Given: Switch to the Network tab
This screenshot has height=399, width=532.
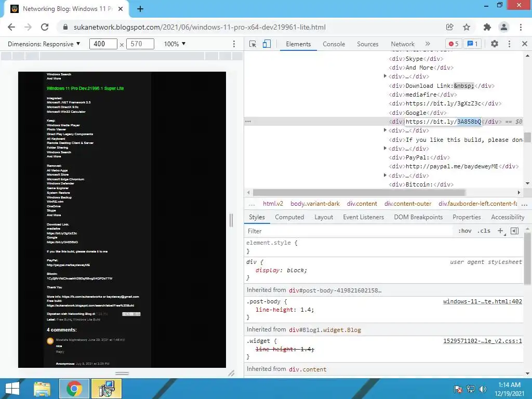Looking at the screenshot, I should (x=403, y=44).
